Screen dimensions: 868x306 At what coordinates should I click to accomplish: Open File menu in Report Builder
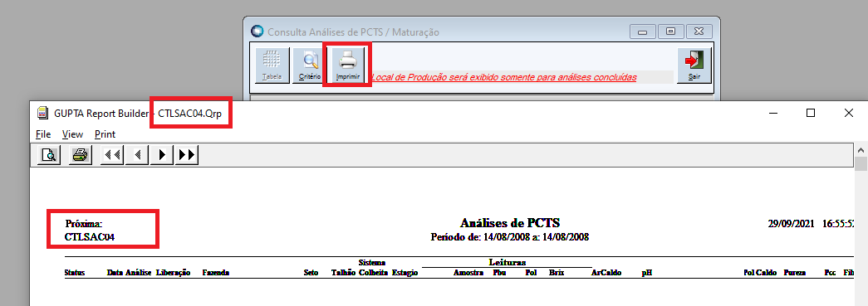(x=43, y=134)
